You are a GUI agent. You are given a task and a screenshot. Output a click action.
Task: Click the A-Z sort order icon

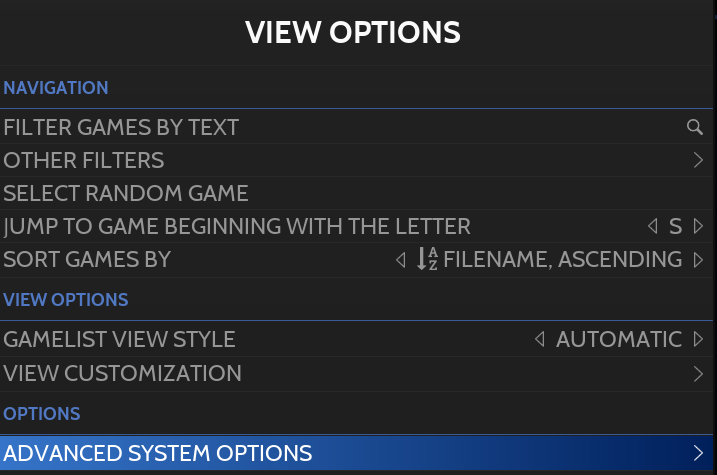[427, 260]
